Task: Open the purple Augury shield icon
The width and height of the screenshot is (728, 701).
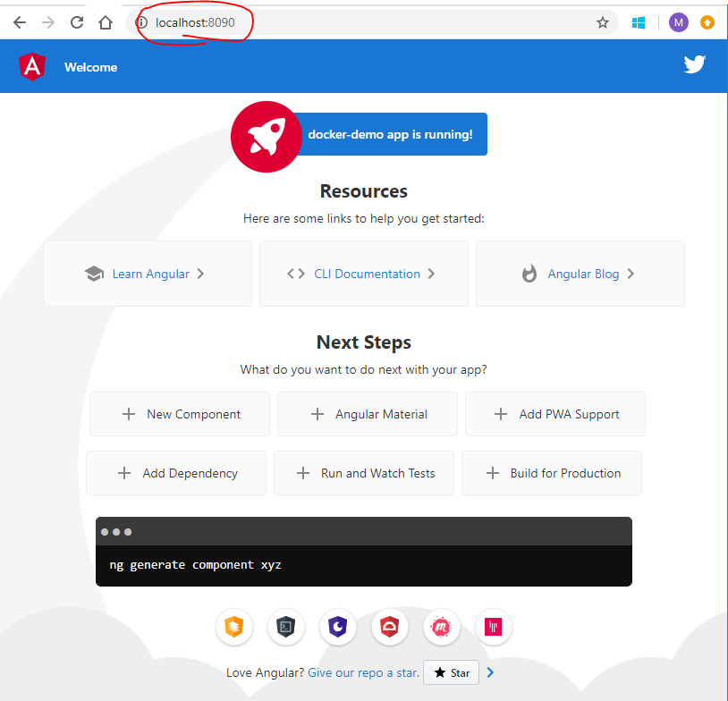Action: [337, 627]
